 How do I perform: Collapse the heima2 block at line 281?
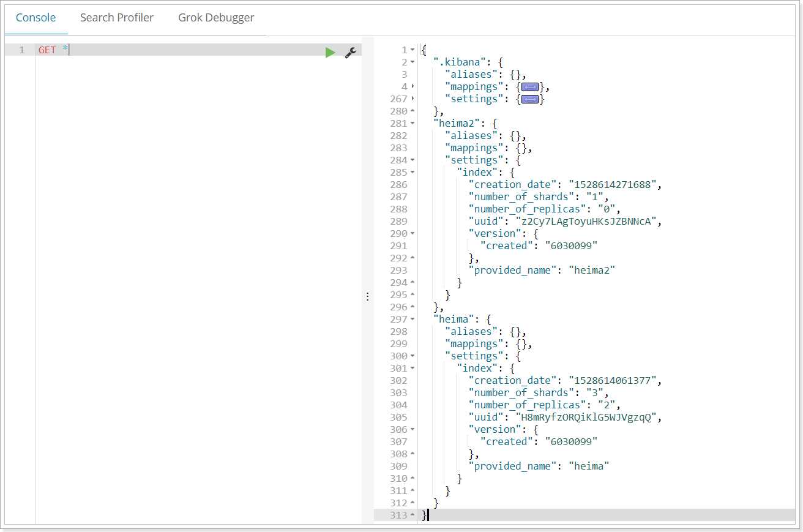[x=413, y=124]
